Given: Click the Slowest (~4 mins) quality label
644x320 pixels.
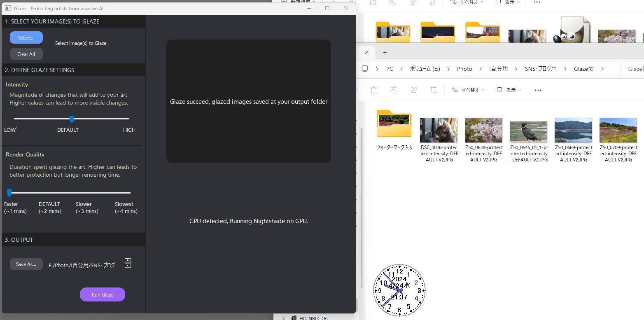Looking at the screenshot, I should (x=126, y=208).
